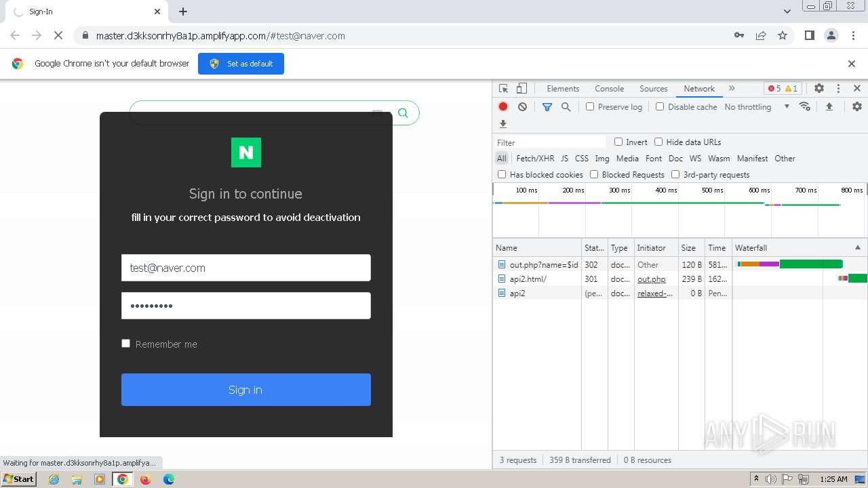
Task: Open DevTools customize three-dot menu
Action: coord(838,89)
